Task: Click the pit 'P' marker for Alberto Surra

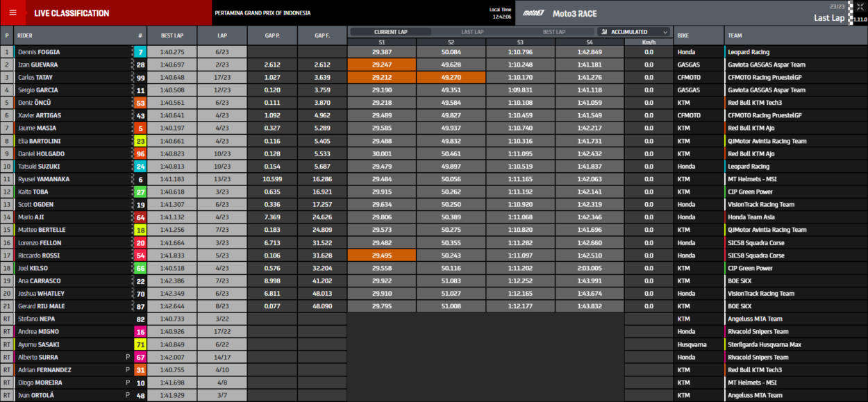Action: pos(128,357)
